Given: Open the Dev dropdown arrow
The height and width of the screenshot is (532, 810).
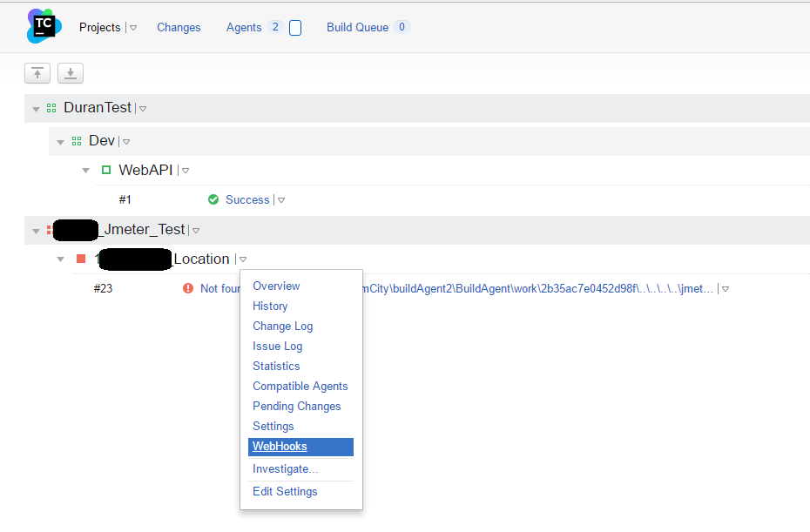Looking at the screenshot, I should pyautogui.click(x=126, y=142).
